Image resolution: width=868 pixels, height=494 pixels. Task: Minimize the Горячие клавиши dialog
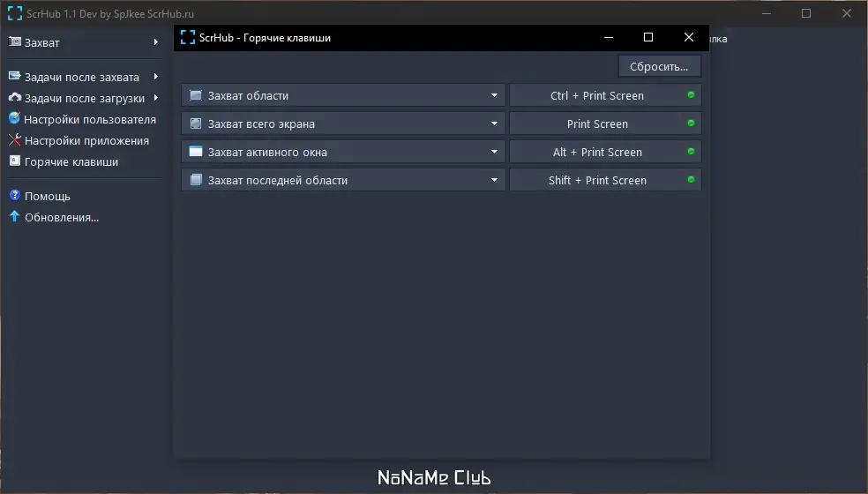[x=609, y=37]
